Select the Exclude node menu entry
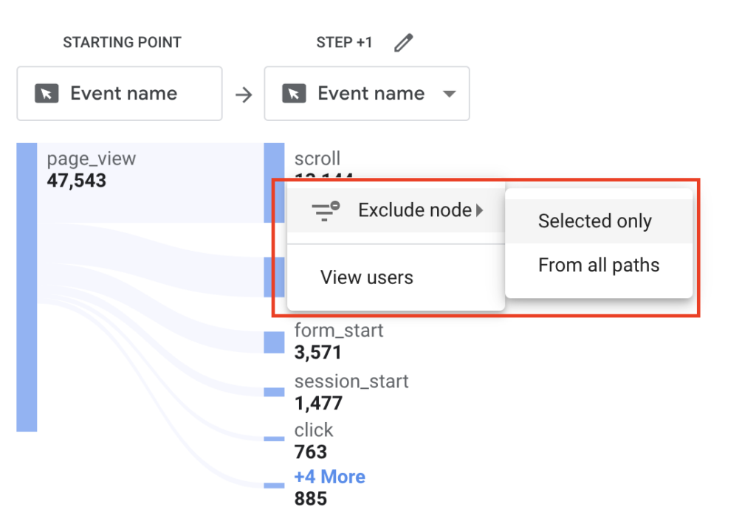Viewport: 756px width, 532px height. click(x=413, y=210)
